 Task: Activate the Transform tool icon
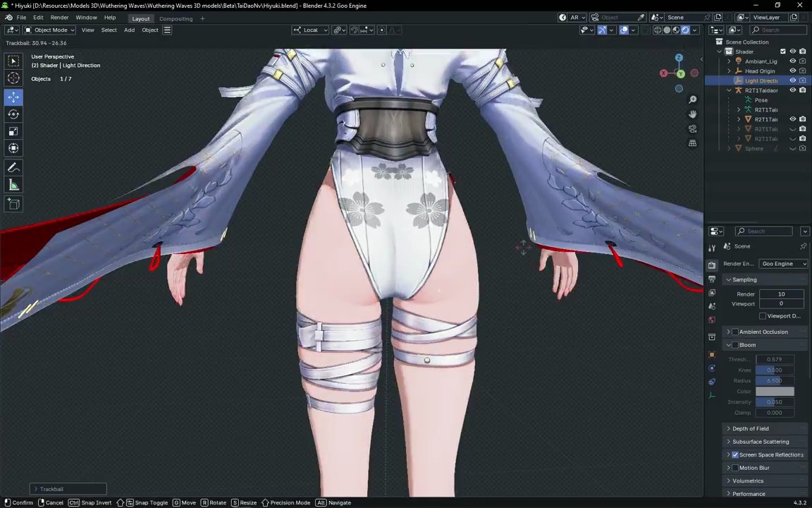[13, 148]
